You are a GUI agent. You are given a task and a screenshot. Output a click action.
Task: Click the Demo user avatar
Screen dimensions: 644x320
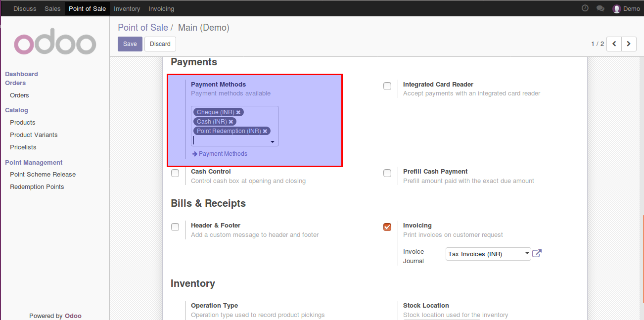point(616,9)
